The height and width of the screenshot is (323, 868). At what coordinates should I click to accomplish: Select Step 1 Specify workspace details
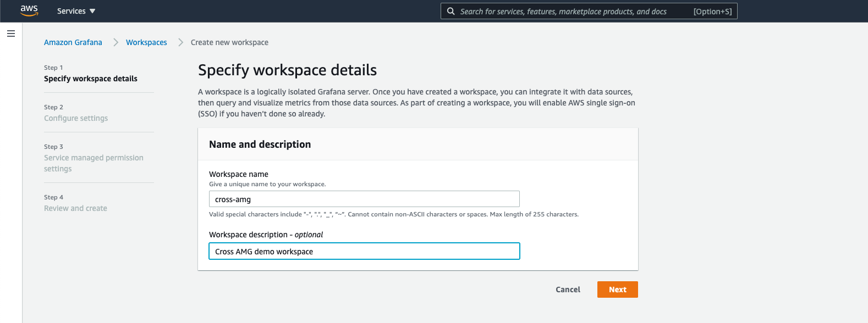91,79
